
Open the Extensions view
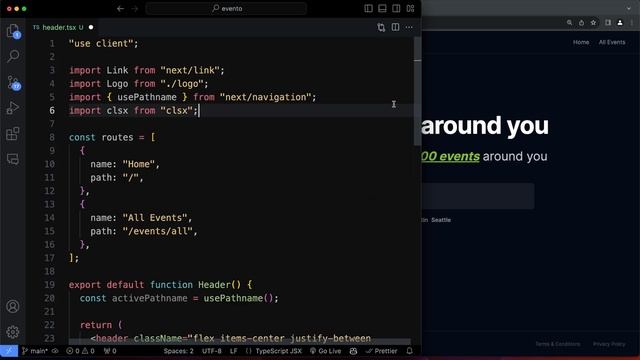pyautogui.click(x=13, y=134)
